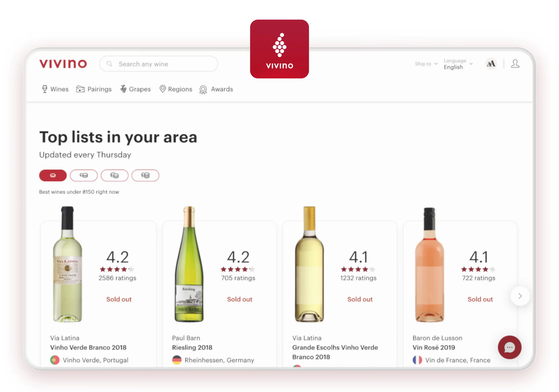Click the Paul Barn winery name

click(x=186, y=338)
